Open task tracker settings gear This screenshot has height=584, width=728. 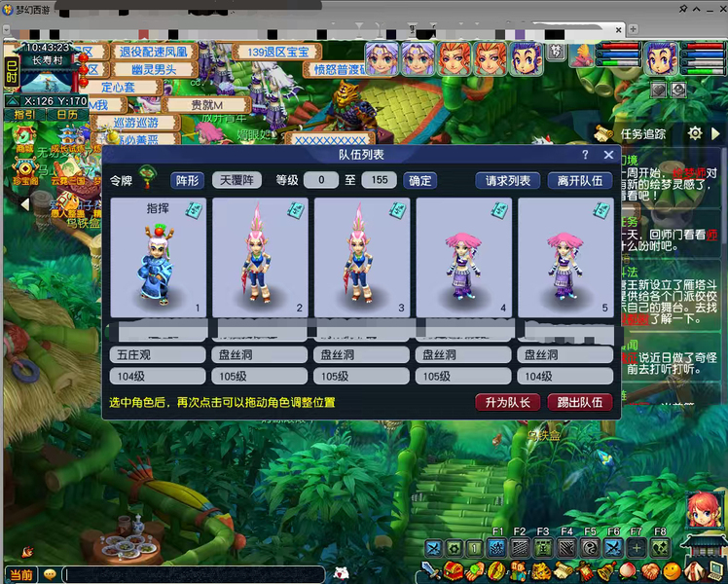tap(695, 133)
